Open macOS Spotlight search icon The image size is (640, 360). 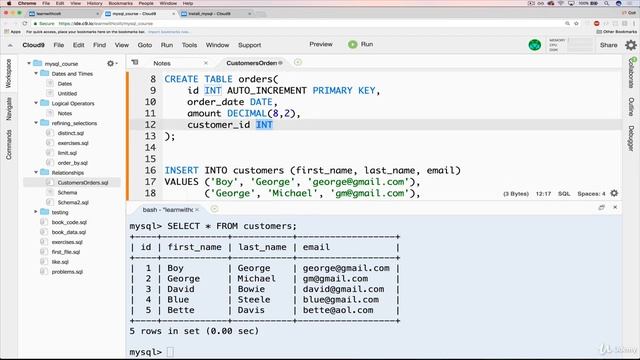(607, 3)
